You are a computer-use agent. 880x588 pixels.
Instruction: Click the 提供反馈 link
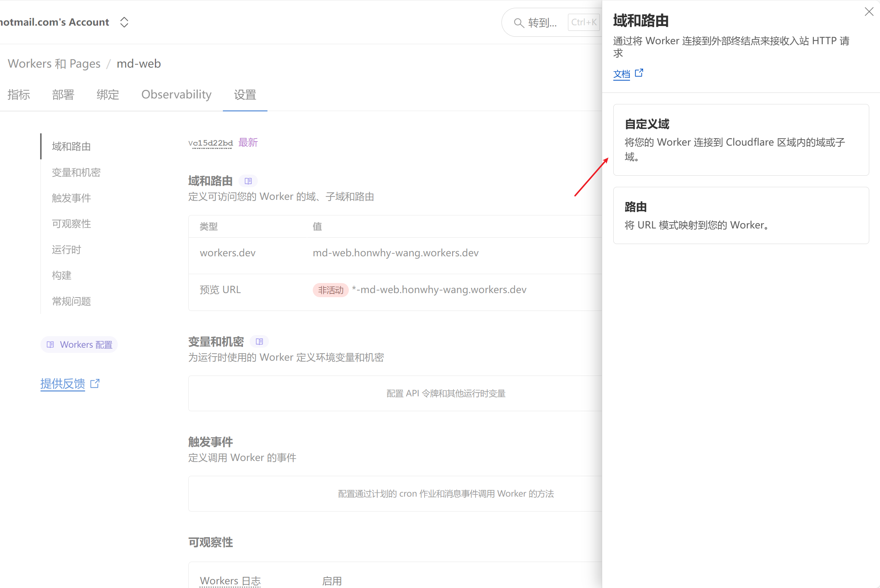63,383
